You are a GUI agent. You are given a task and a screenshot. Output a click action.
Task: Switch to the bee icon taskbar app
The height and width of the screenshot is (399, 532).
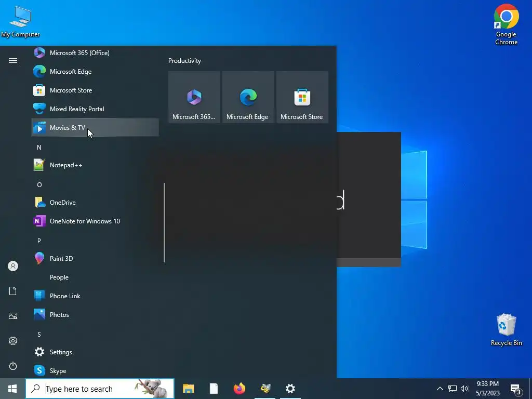[265, 389]
